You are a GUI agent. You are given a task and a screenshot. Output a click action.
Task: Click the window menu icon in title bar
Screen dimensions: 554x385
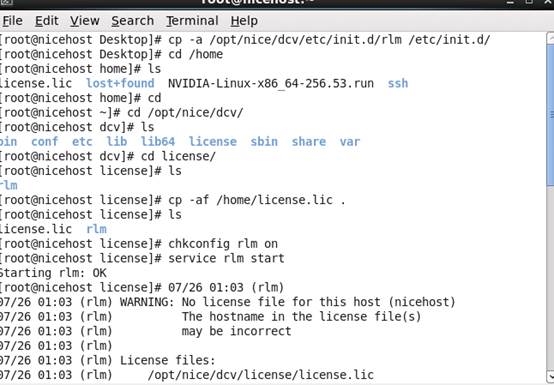(6, 2)
